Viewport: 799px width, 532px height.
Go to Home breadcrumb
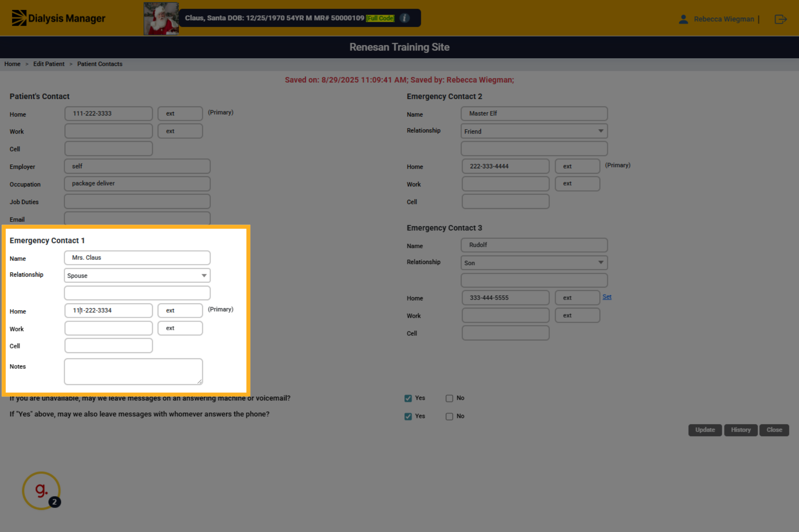[x=12, y=64]
